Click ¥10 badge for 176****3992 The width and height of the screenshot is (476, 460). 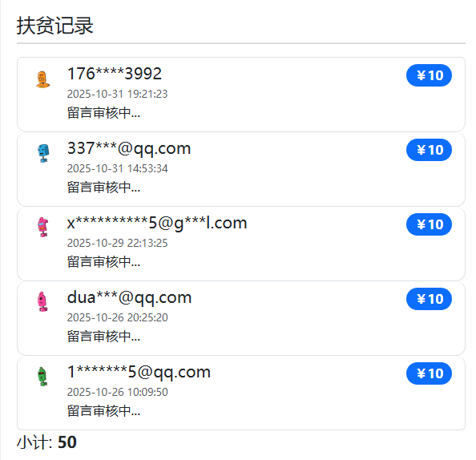coord(429,75)
